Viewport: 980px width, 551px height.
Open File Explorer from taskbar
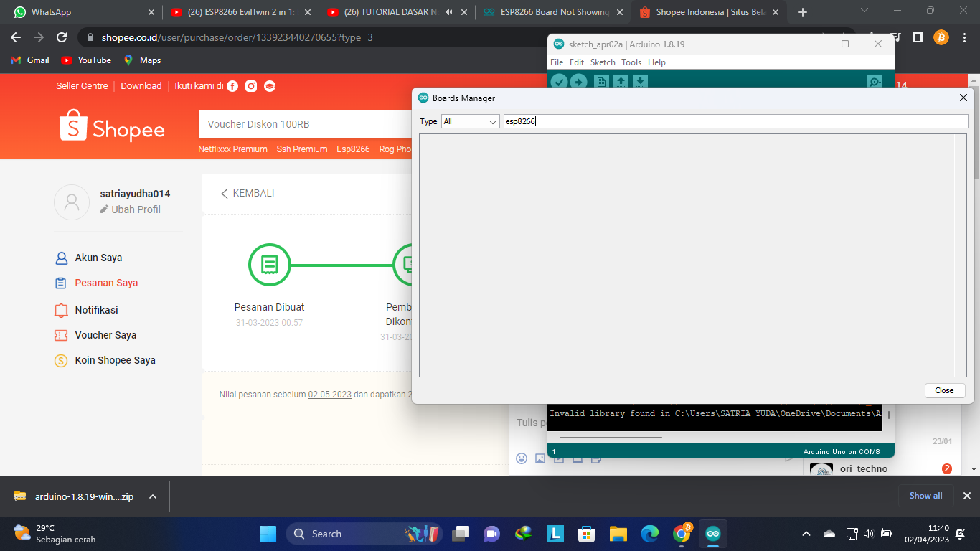point(618,534)
